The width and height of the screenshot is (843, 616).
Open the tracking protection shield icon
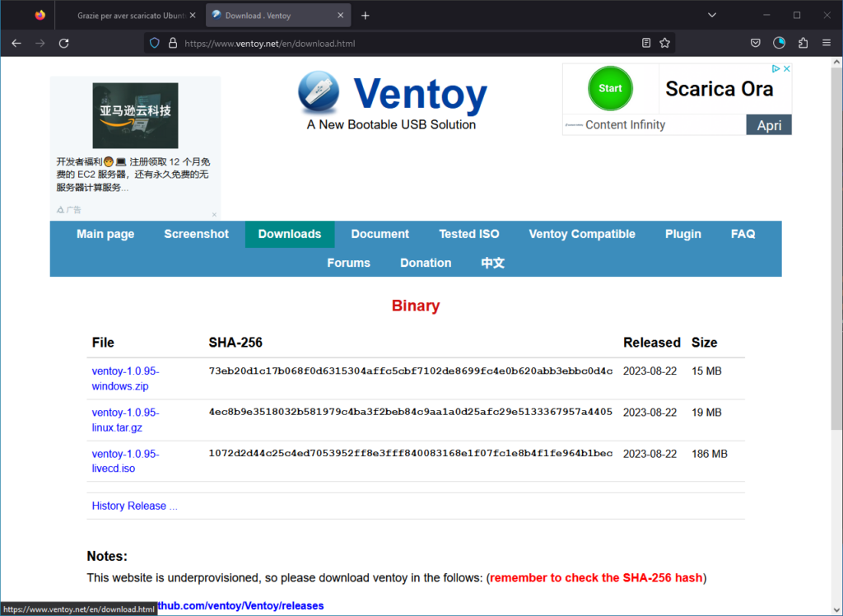pos(155,43)
